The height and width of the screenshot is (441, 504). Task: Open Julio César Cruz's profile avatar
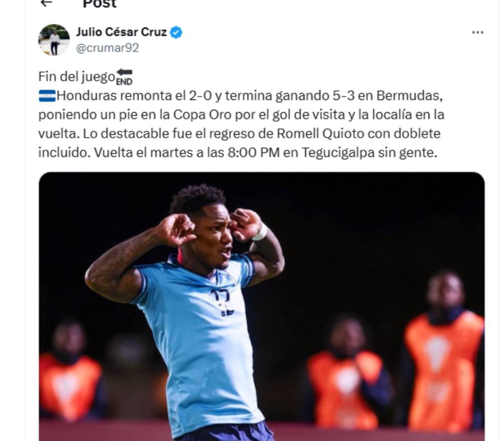(x=54, y=40)
